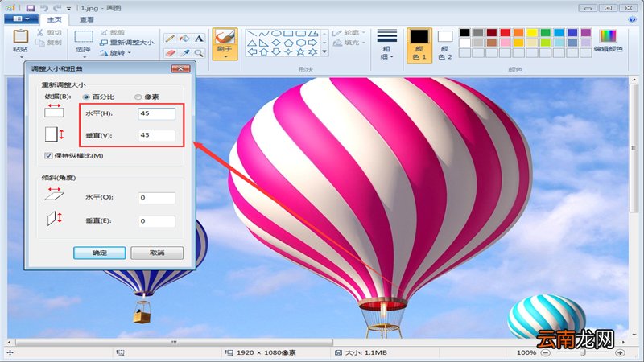Pick the red color swatch in palette
Image resolution: width=644 pixels, height=362 pixels.
click(505, 33)
